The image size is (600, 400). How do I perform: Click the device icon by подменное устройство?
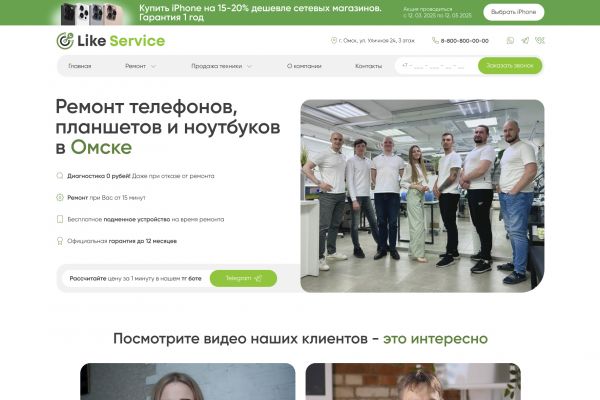[60, 219]
